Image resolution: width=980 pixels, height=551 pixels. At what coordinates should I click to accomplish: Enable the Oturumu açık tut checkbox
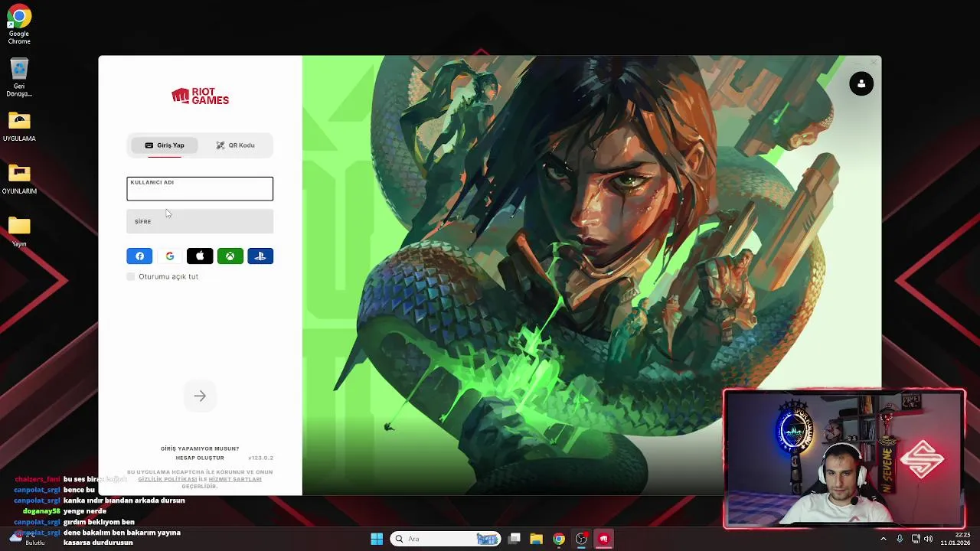131,276
